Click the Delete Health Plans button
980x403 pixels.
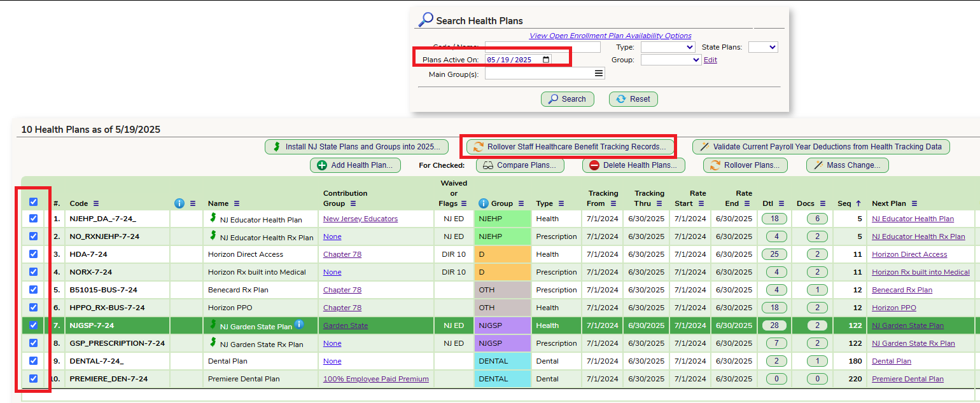click(634, 165)
